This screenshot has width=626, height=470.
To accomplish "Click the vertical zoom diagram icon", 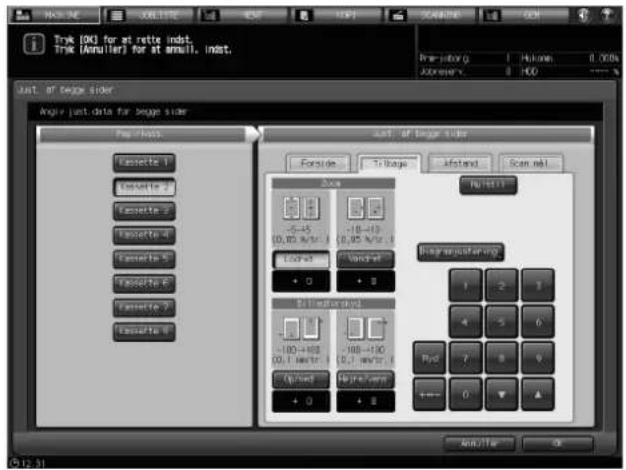I will [x=301, y=208].
